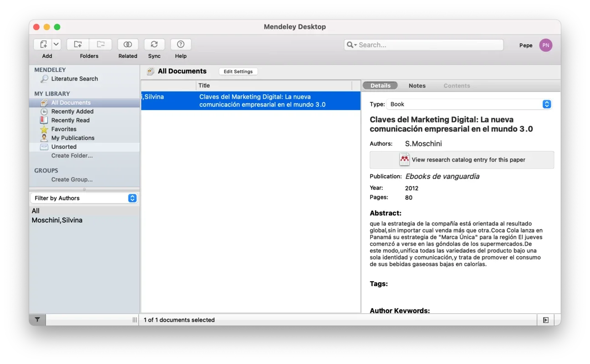
Task: Click the All Documents header icon
Action: click(x=151, y=71)
